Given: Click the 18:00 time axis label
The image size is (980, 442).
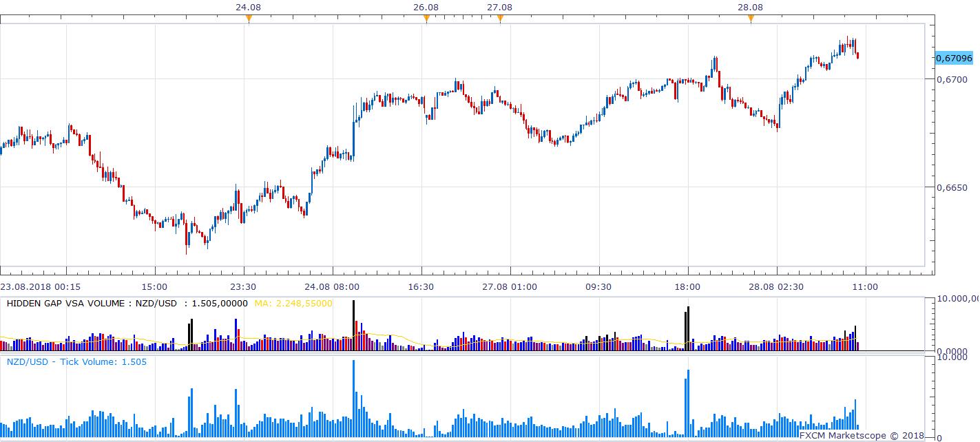Looking at the screenshot, I should tap(687, 286).
